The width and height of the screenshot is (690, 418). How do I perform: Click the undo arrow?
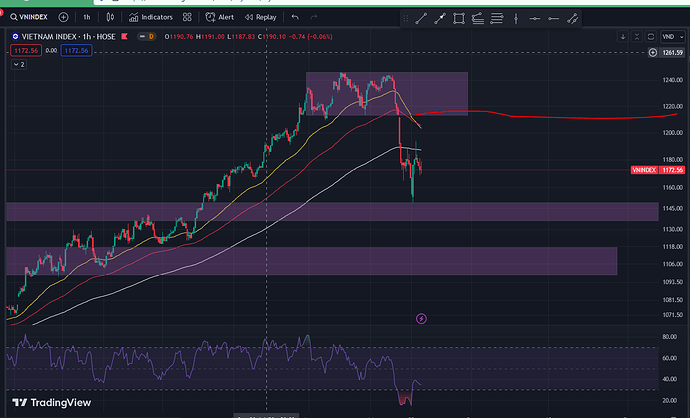[x=295, y=17]
